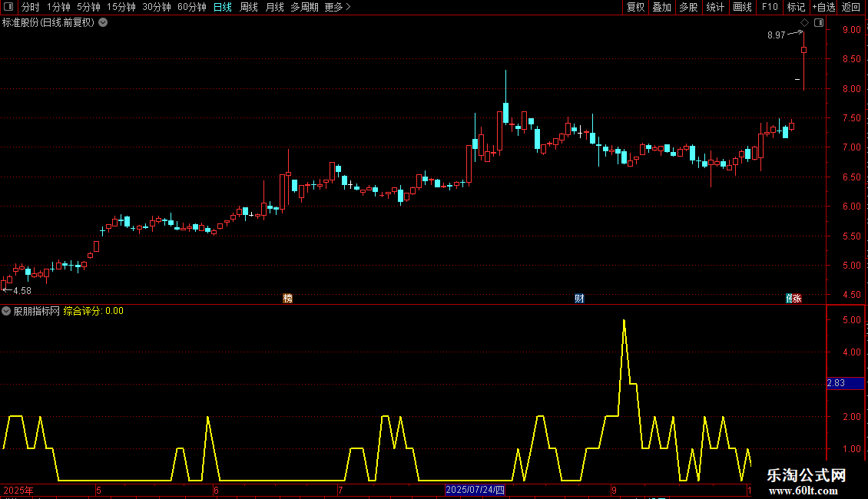Screen dimensions: 868x499
Task: Click the 4.58 low price label
Action: pyautogui.click(x=22, y=290)
